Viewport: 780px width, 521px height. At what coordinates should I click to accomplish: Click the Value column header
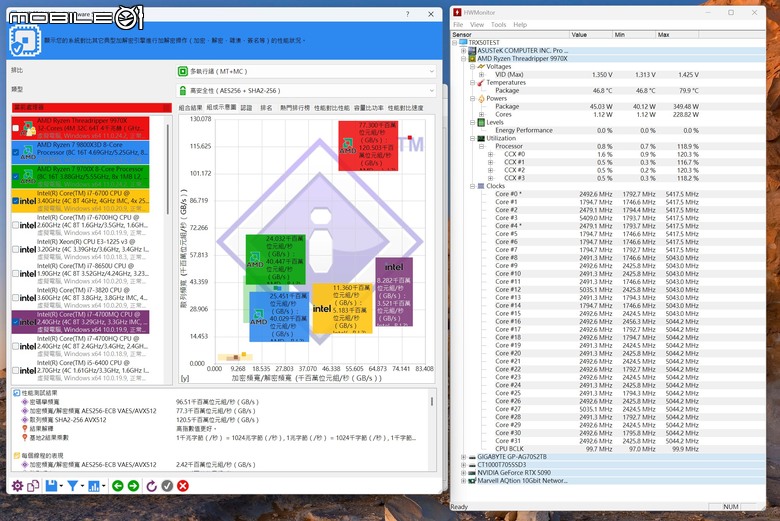pos(591,35)
